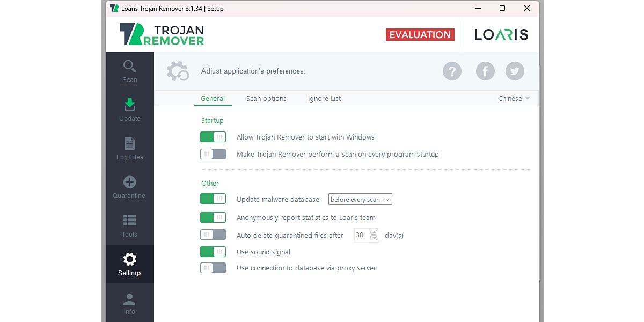Open Log Files from the sidebar
Image resolution: width=644 pixels, height=322 pixels.
[129, 149]
